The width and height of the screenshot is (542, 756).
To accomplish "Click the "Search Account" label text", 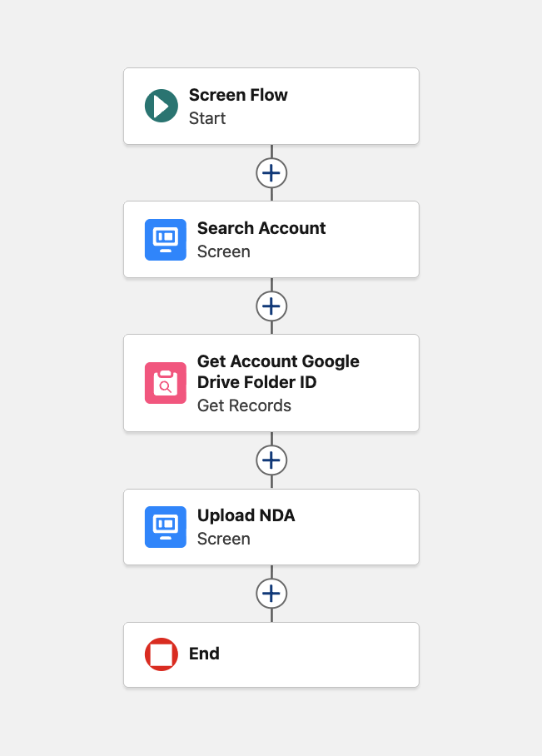I will click(260, 227).
